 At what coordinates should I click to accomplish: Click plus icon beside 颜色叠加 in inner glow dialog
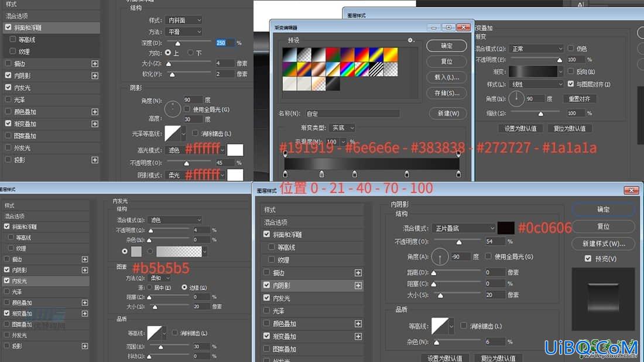tap(85, 302)
